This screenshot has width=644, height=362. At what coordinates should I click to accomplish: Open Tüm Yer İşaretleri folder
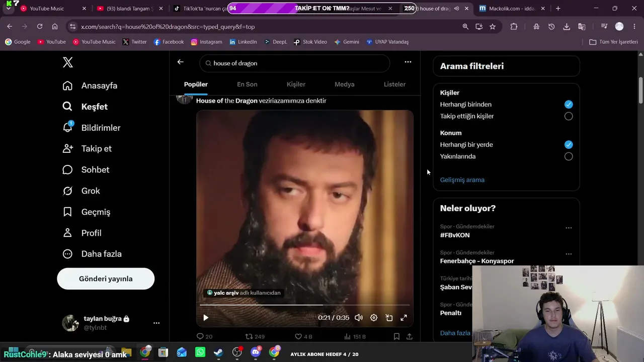tap(613, 42)
